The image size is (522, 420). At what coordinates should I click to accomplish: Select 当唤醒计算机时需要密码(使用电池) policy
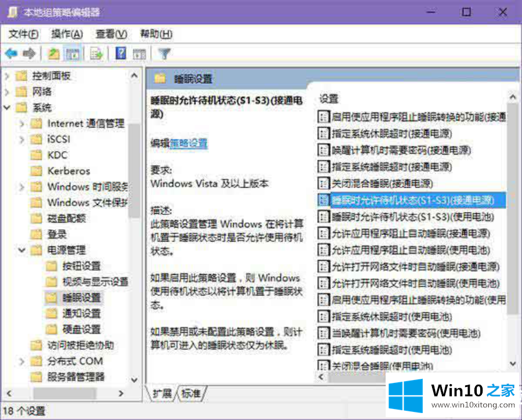tap(399, 333)
